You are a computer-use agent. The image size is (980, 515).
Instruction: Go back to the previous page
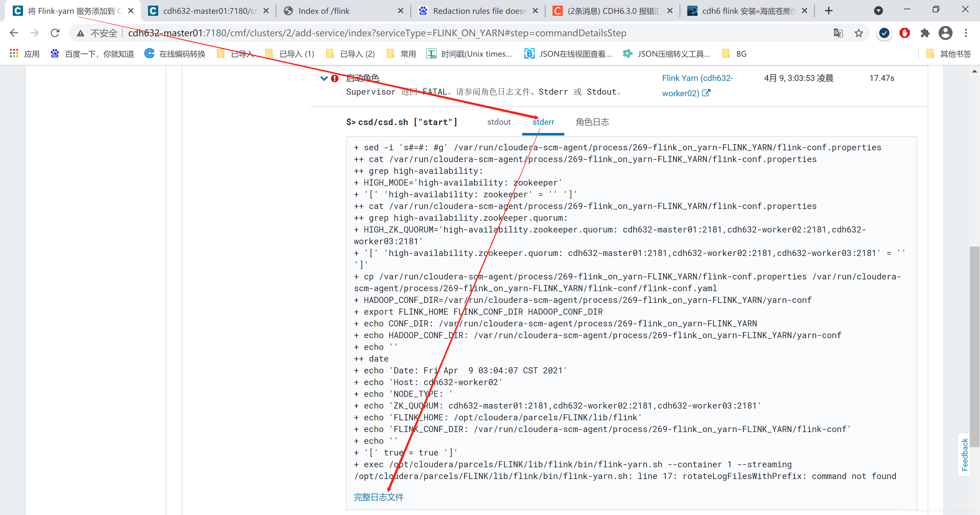(14, 33)
